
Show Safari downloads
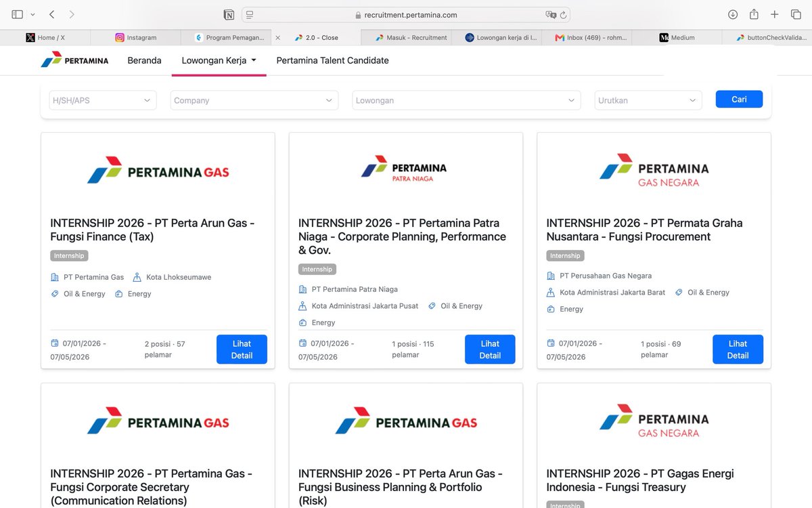point(733,14)
